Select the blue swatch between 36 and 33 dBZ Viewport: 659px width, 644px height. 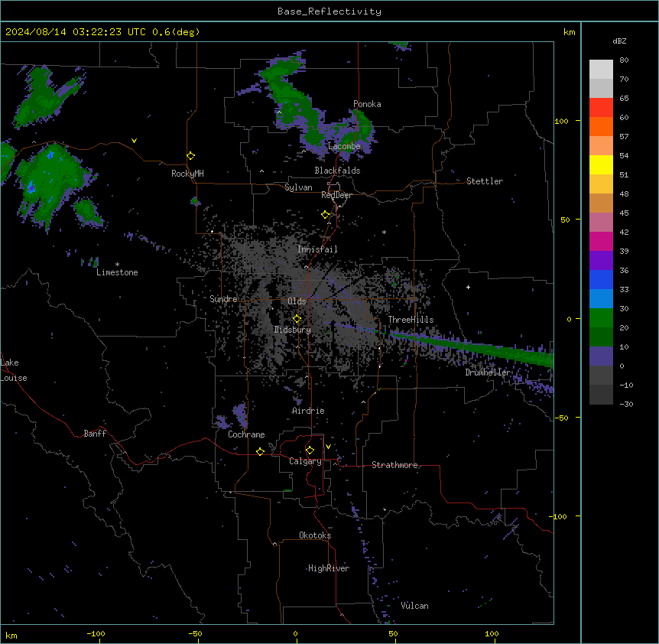[x=601, y=280]
